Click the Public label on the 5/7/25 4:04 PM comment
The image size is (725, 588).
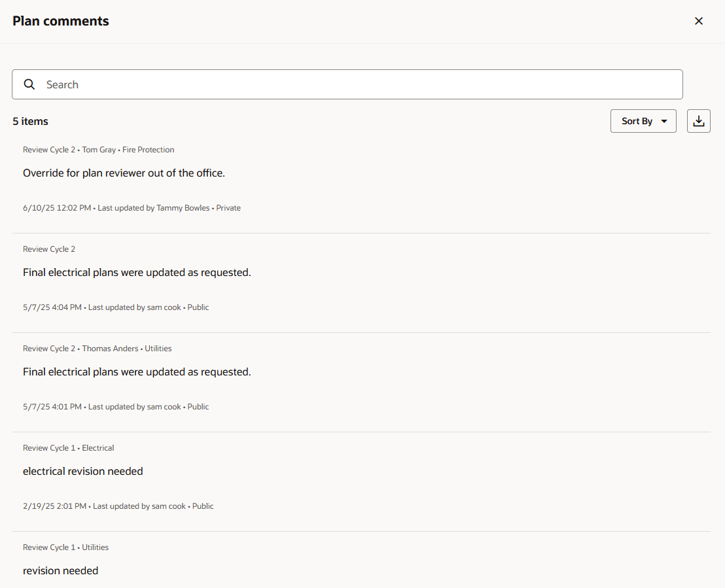click(198, 307)
